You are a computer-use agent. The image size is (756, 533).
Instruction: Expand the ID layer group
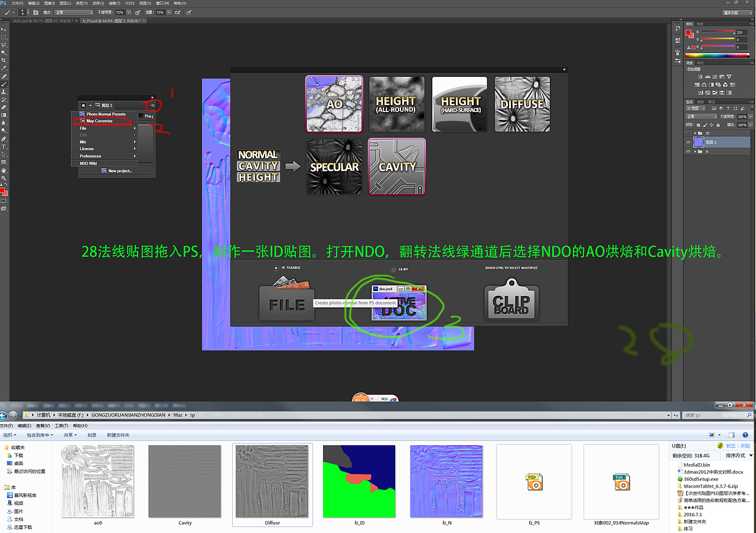click(695, 133)
